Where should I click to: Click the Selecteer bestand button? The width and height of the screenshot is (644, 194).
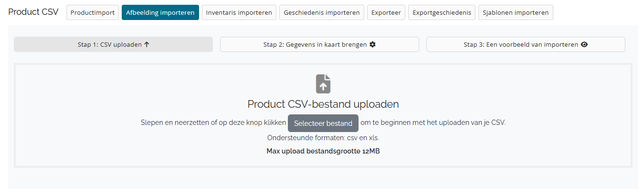(x=323, y=123)
